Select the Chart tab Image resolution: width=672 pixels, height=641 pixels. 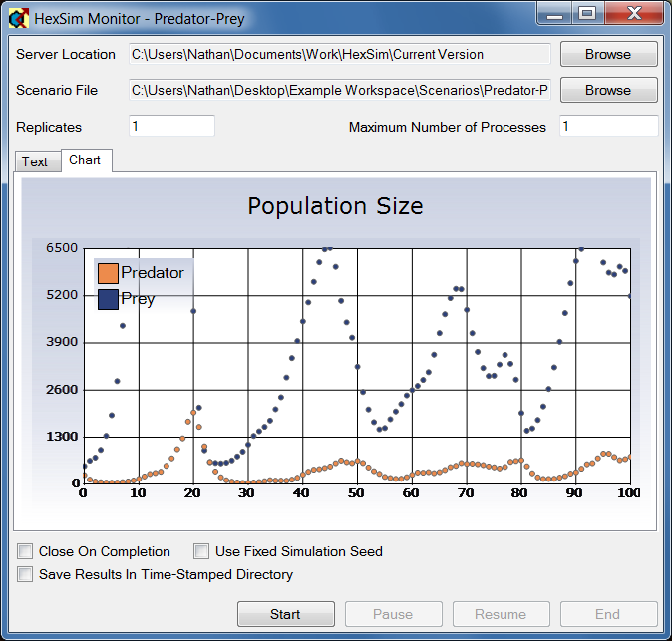click(x=87, y=160)
